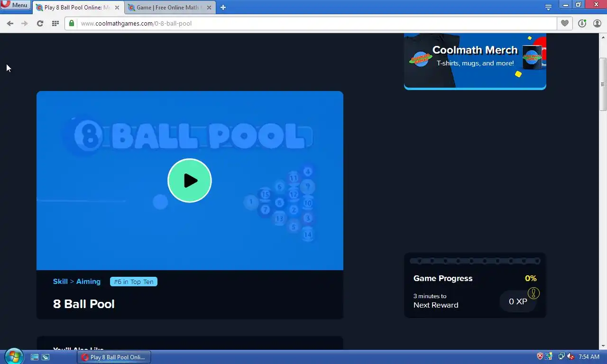
Task: Open the Aiming subcategory link
Action: pos(88,282)
